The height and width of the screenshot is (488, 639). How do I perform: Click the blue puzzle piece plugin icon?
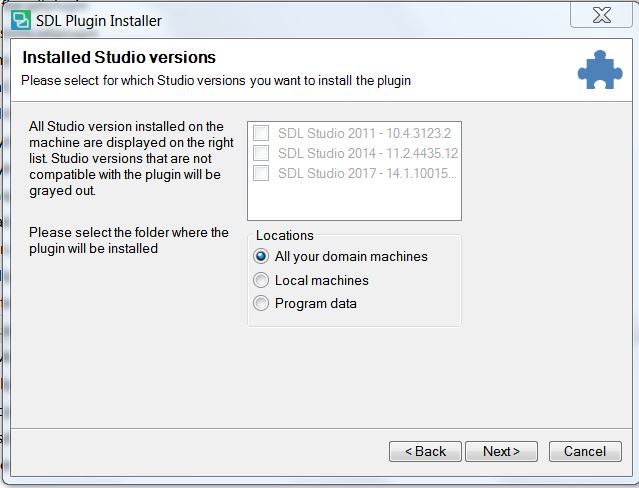600,70
